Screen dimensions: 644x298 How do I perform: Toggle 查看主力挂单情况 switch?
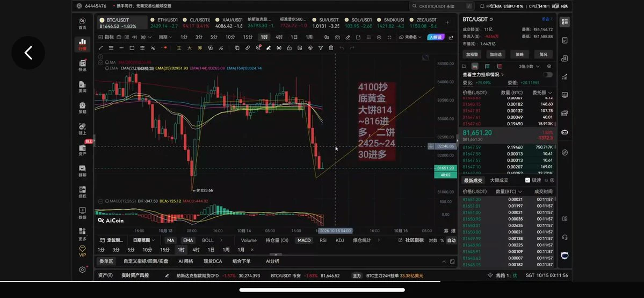point(547,74)
